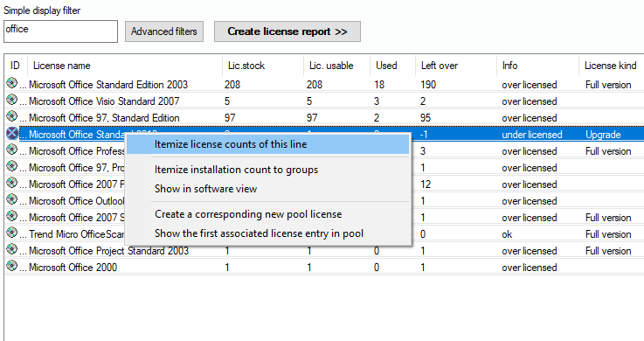
Task: Select Create a corresponding new pool license
Action: tap(267, 214)
